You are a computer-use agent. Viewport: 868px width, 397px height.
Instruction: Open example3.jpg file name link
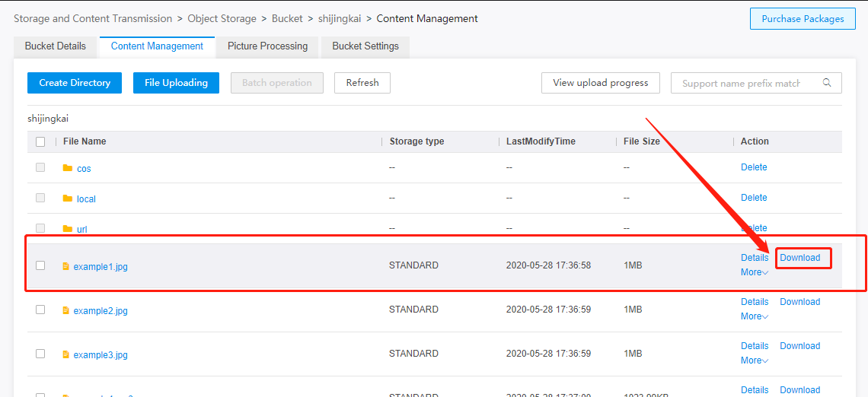pyautogui.click(x=101, y=355)
